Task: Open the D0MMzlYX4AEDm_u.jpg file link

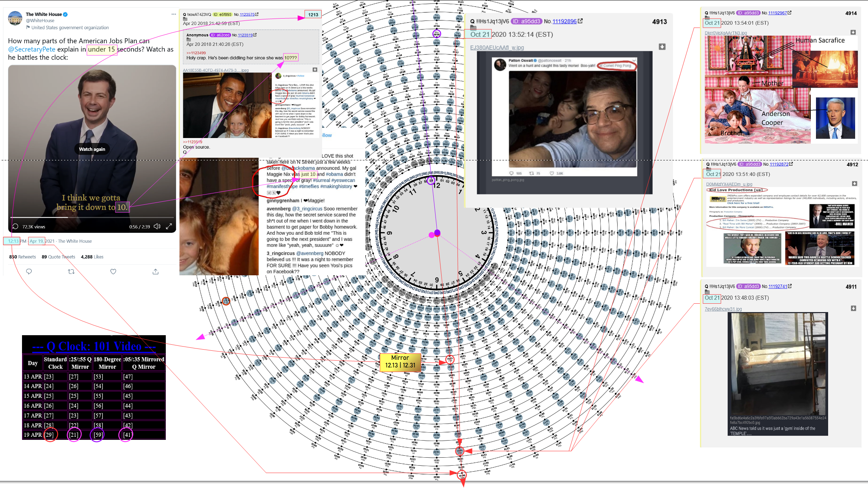Action: (x=729, y=184)
